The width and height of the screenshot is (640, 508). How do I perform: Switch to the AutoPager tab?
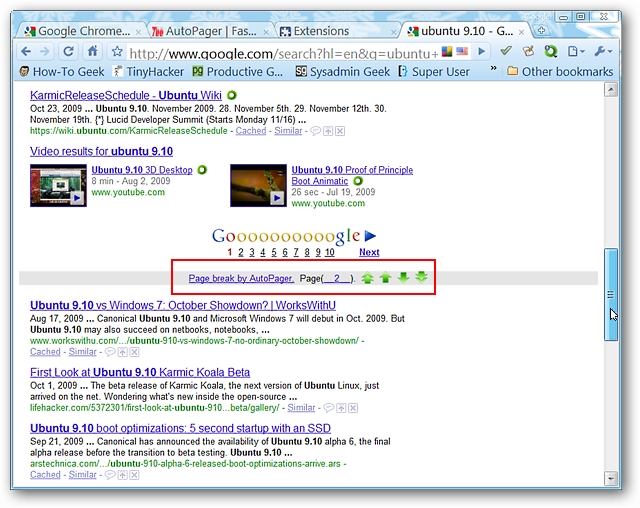(209, 31)
